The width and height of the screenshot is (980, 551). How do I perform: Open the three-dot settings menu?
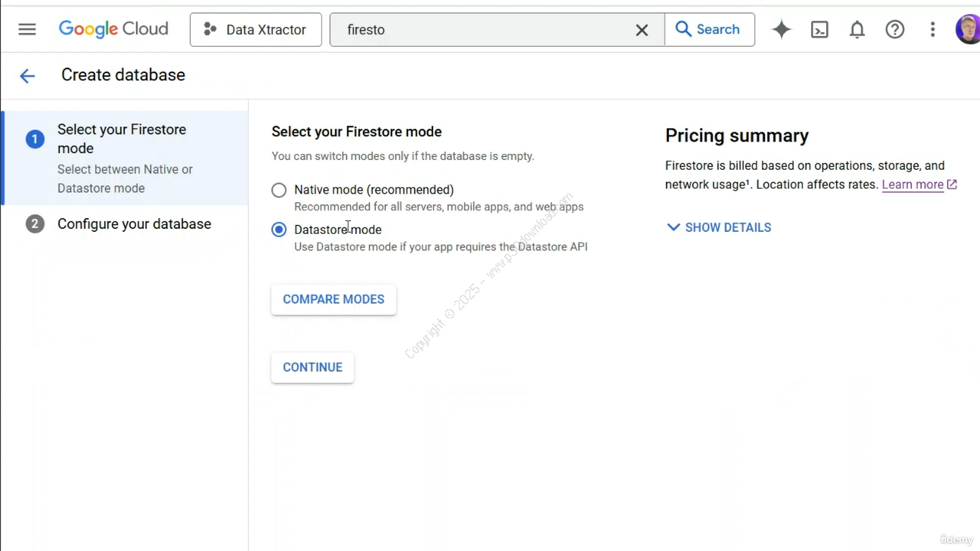coord(932,29)
